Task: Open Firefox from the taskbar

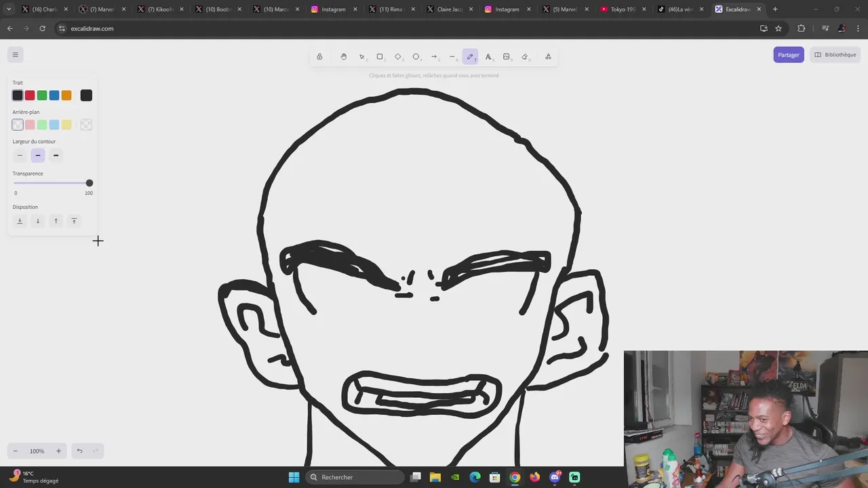Action: (535, 477)
